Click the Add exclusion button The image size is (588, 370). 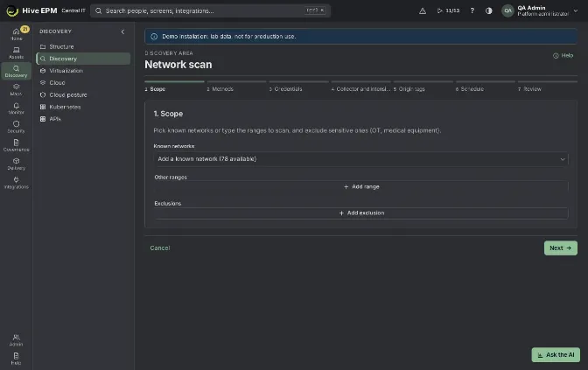coord(360,213)
